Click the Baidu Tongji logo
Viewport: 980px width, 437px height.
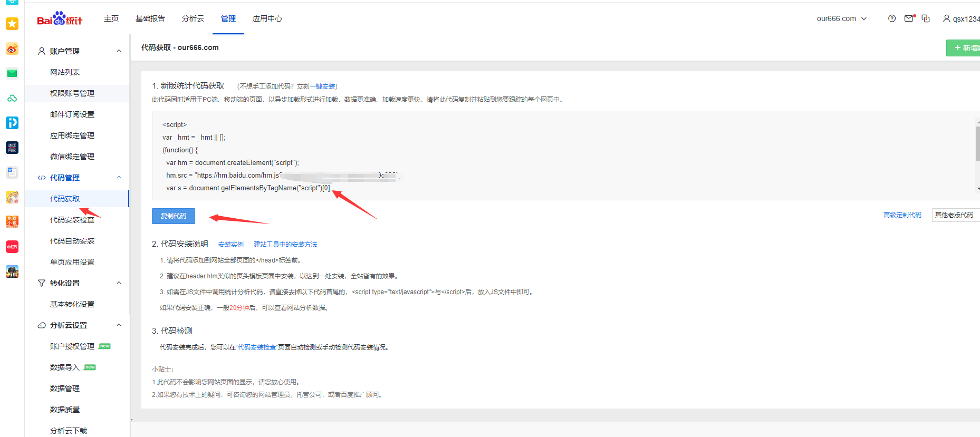(60, 18)
